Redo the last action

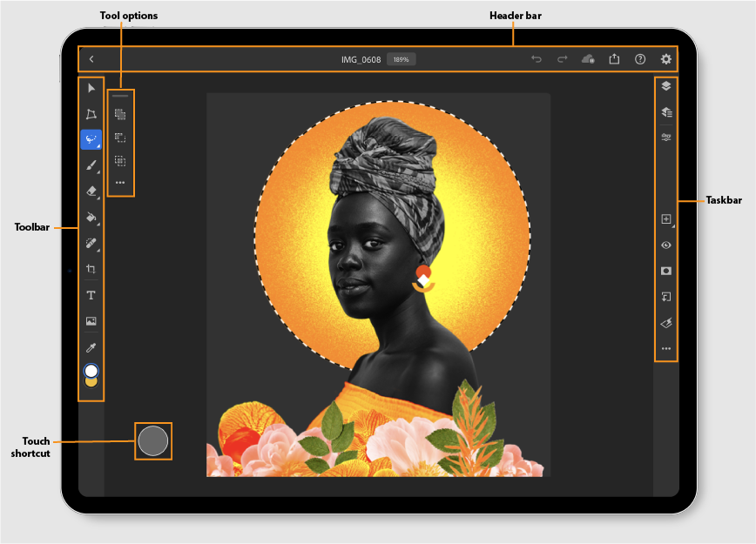(562, 59)
